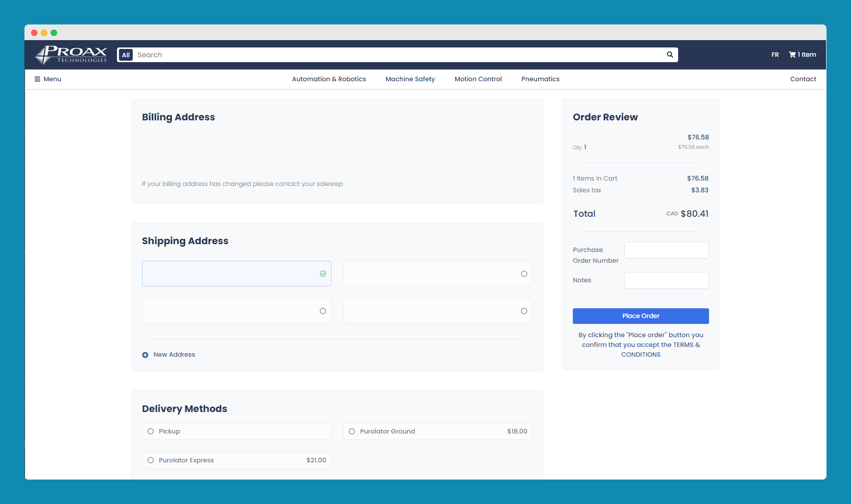Click the red close window button
Viewport: 851px width, 504px height.
tap(34, 33)
